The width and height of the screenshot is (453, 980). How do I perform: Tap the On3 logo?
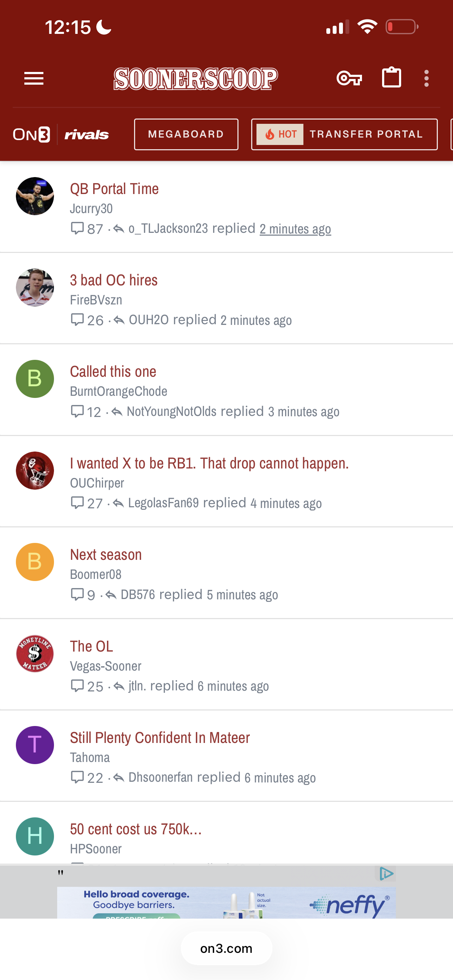31,135
